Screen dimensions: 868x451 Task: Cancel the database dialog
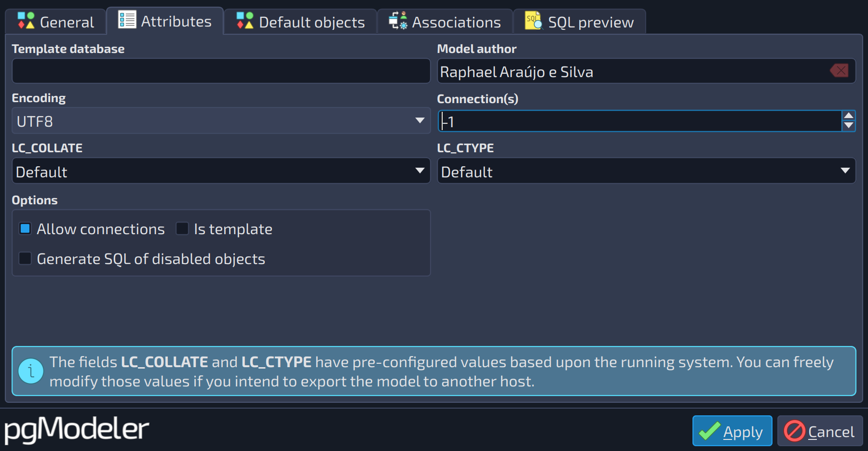[x=820, y=431]
